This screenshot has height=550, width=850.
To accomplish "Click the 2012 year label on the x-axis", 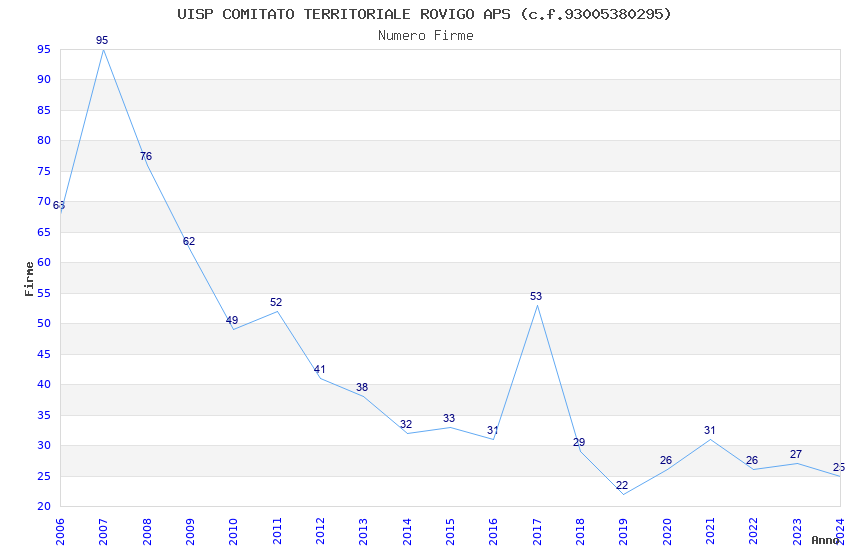I will [x=320, y=532].
